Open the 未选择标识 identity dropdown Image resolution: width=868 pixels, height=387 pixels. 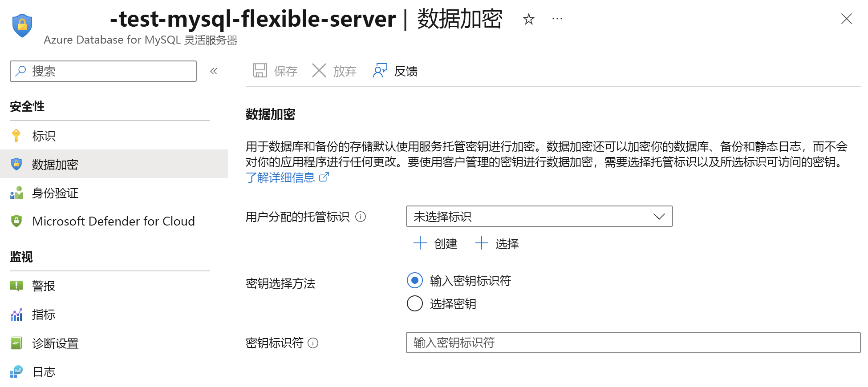[x=539, y=217]
